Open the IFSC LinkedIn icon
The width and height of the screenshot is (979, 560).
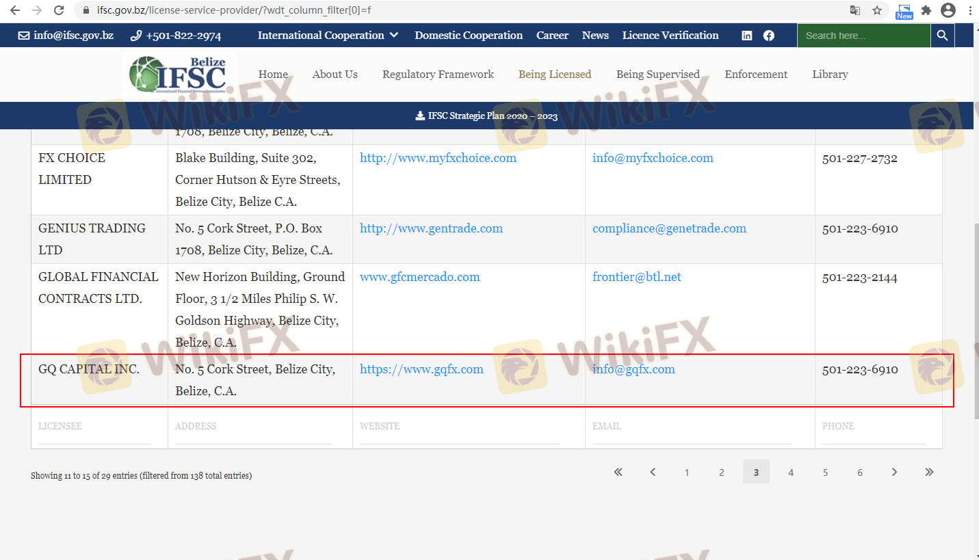[x=747, y=36]
